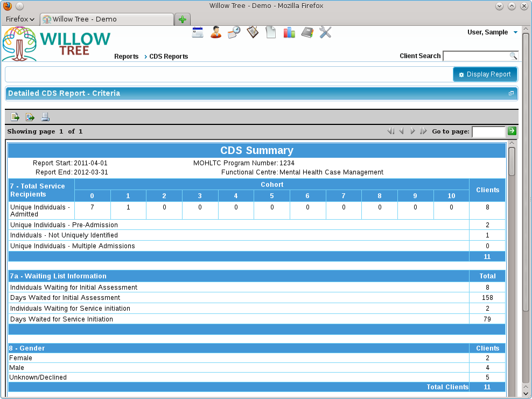
Task: Click the export report chart icon
Action: pos(30,117)
